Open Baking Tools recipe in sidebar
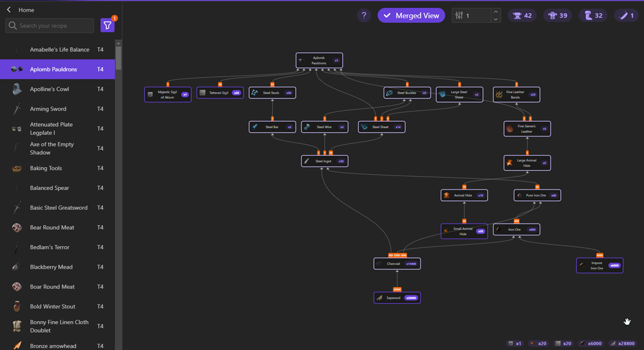 coord(46,168)
